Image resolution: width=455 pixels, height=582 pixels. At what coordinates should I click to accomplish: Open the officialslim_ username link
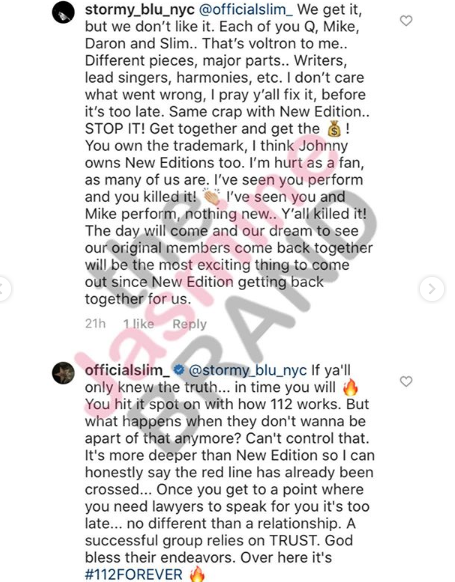coord(127,370)
